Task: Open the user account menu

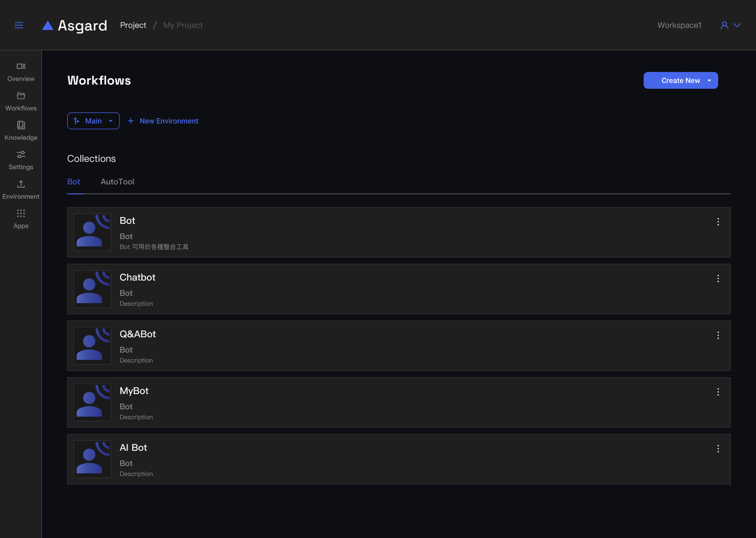Action: pos(730,25)
